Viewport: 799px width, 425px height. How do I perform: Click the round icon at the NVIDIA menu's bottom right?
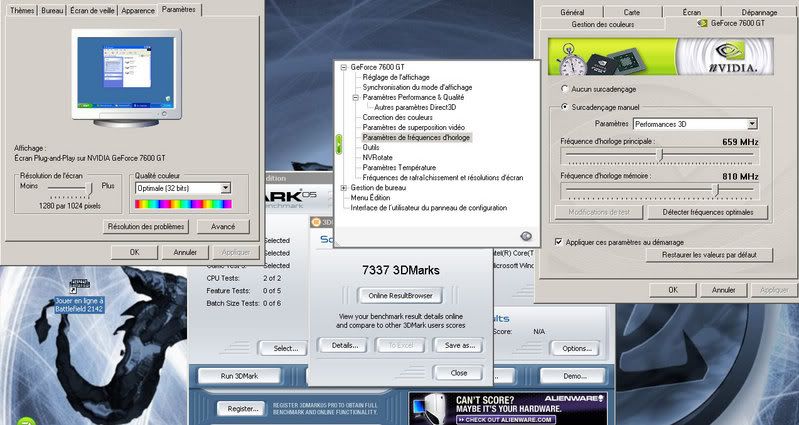(526, 236)
